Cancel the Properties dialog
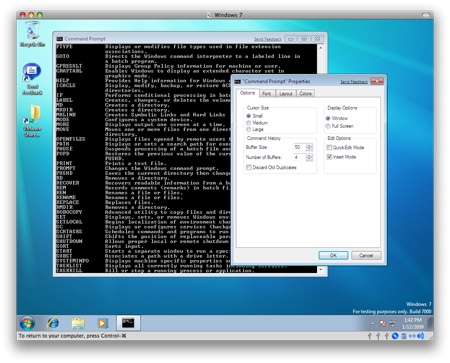Image resolution: width=450 pixels, height=363 pixels. (x=366, y=255)
